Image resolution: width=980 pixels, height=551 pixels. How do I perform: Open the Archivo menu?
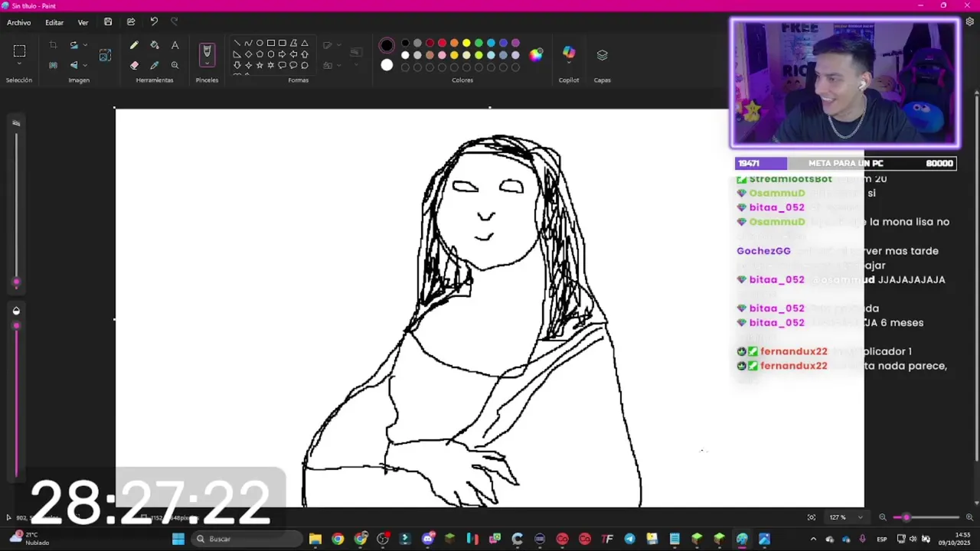[x=19, y=22]
